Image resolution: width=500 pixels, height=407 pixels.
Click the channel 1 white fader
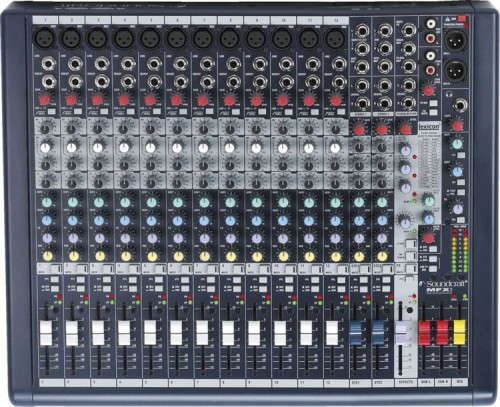tap(46, 333)
